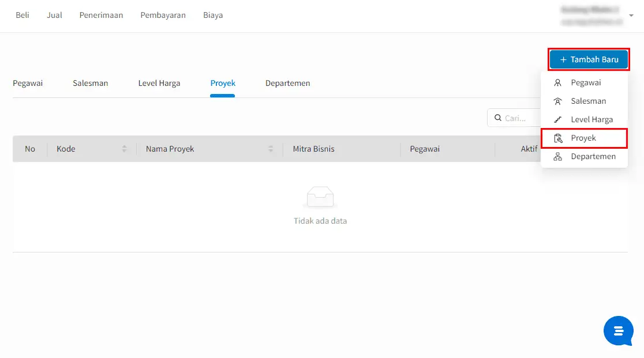Choose Proyek from the Tambah Baru menu
Screen dimensions: 644x358
click(x=584, y=138)
